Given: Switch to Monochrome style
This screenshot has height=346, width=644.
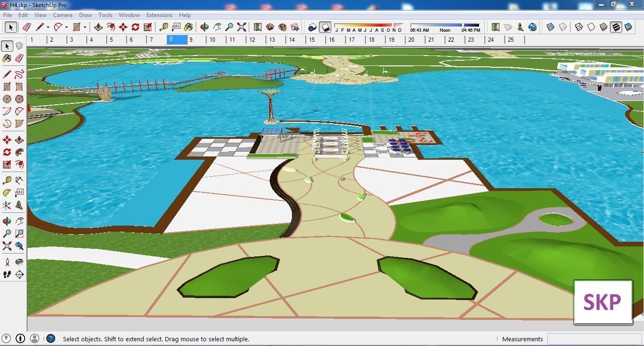Looking at the screenshot, I should 628,27.
